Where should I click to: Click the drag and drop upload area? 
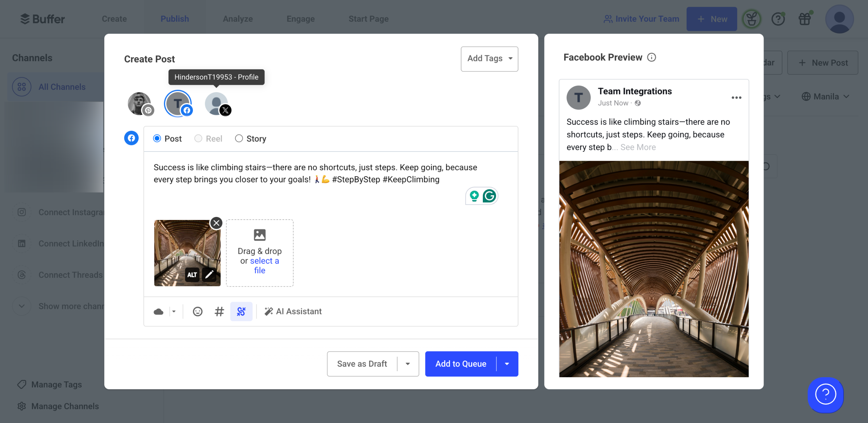pos(259,253)
